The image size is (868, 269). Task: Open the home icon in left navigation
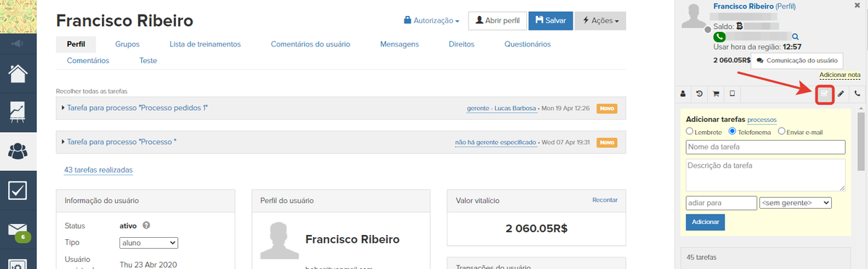[18, 74]
